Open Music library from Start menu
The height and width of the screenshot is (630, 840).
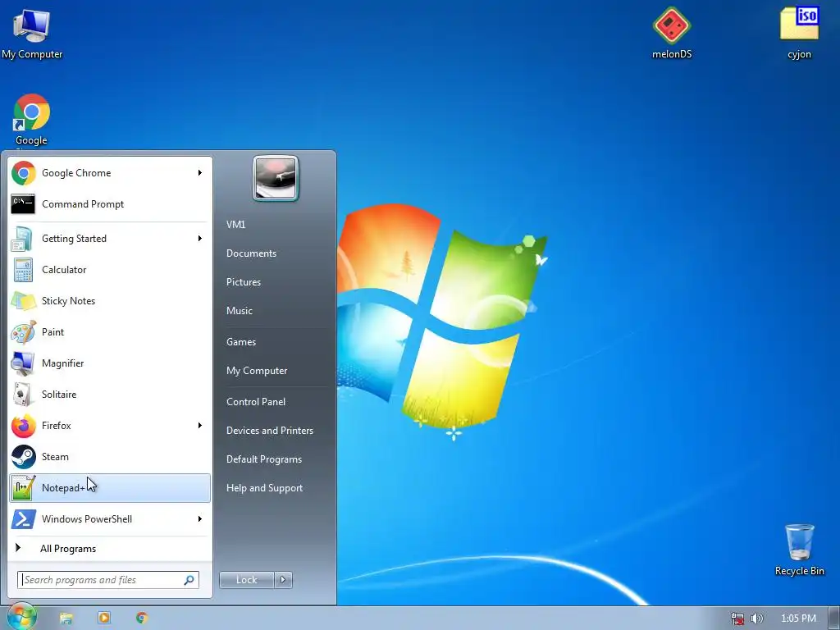(x=275, y=311)
